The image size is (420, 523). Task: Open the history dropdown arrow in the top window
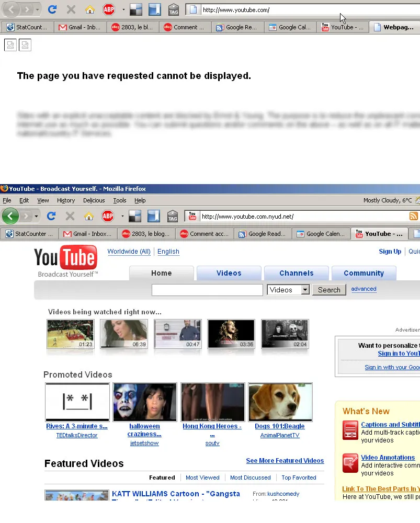pyautogui.click(x=37, y=9)
